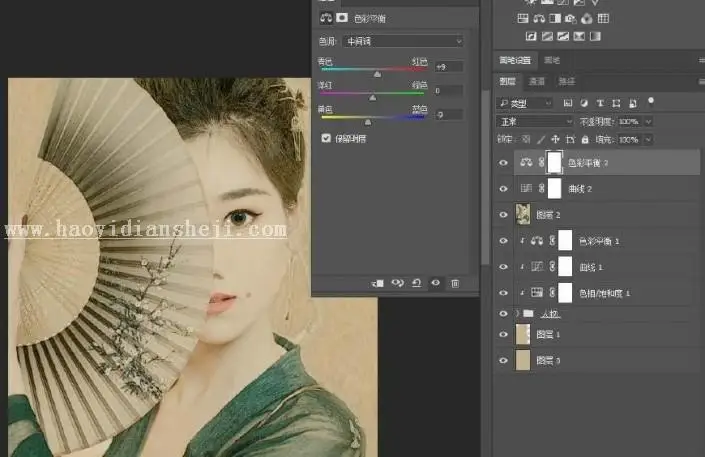Switch to the 路径 paths tab

pos(566,81)
